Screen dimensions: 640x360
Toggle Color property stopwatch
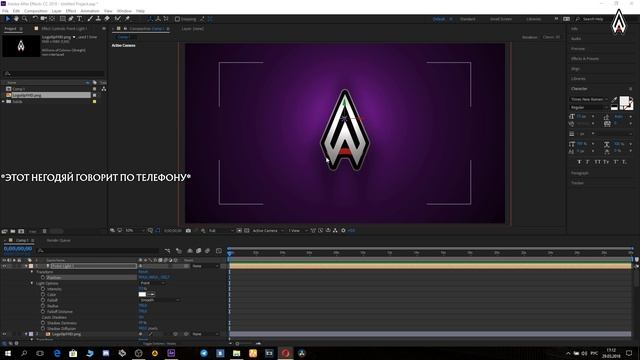pos(43,294)
